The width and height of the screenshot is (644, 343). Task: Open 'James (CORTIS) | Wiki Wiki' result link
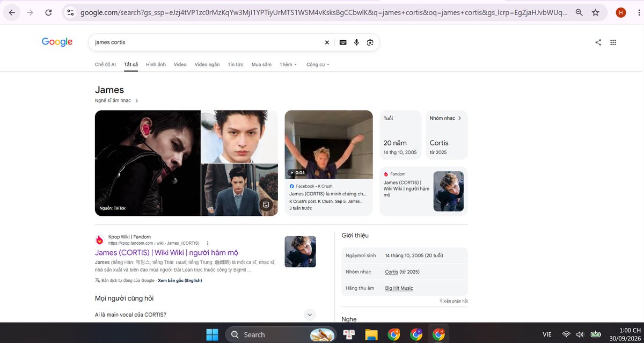[x=166, y=252]
